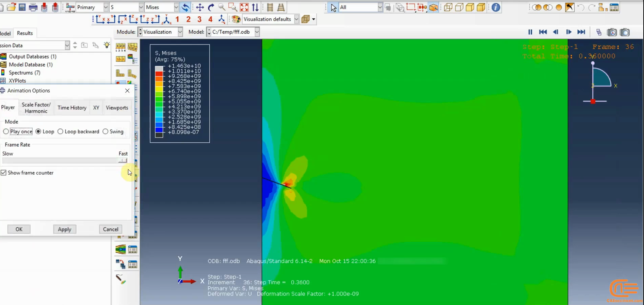Select Model Database (1) tree item
Screen dimensions: 644x305
(31, 65)
